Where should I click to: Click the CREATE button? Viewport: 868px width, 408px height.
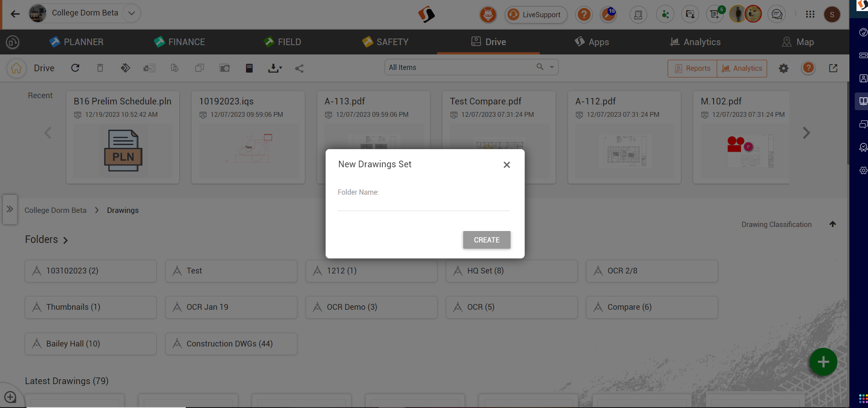pyautogui.click(x=487, y=240)
